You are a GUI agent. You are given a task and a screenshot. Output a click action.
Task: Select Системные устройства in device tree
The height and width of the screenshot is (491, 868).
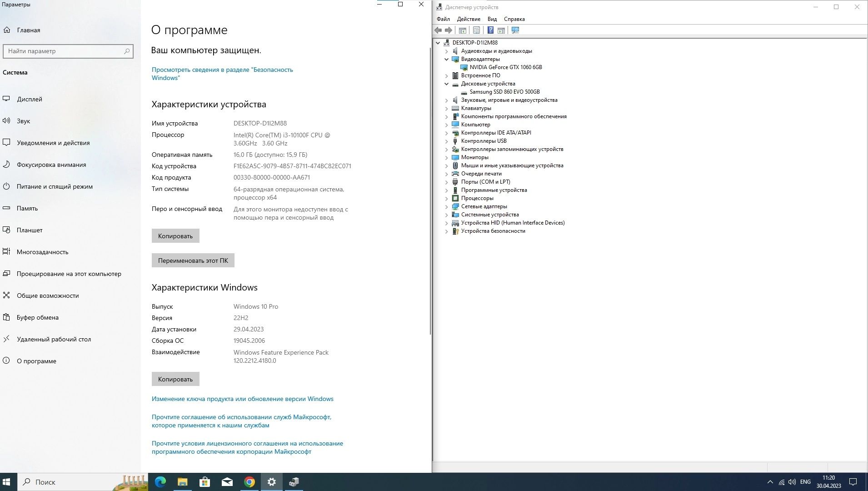click(490, 215)
